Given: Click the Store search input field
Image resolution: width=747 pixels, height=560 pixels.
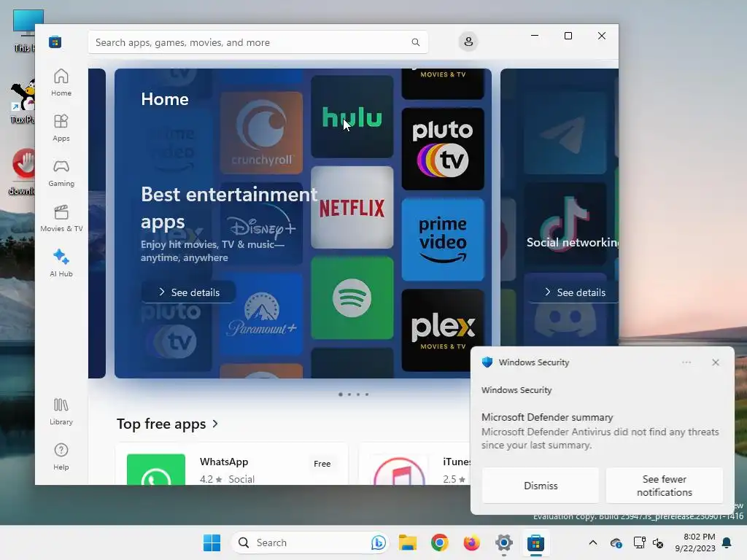Looking at the screenshot, I should point(258,42).
